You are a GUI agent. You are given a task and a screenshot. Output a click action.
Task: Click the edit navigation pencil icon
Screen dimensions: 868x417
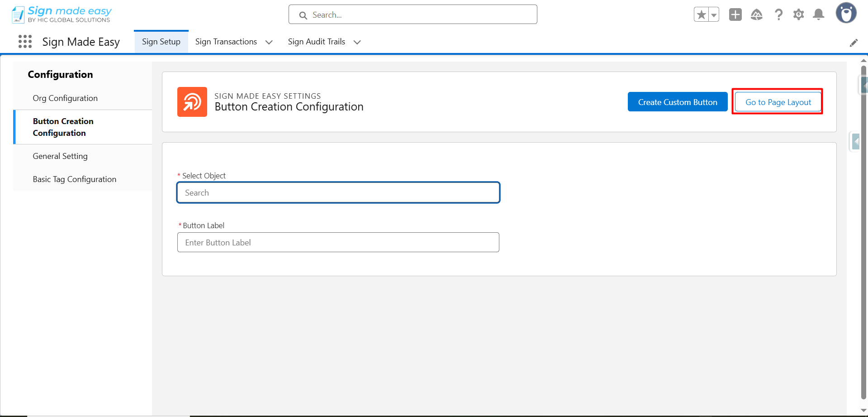pos(854,43)
